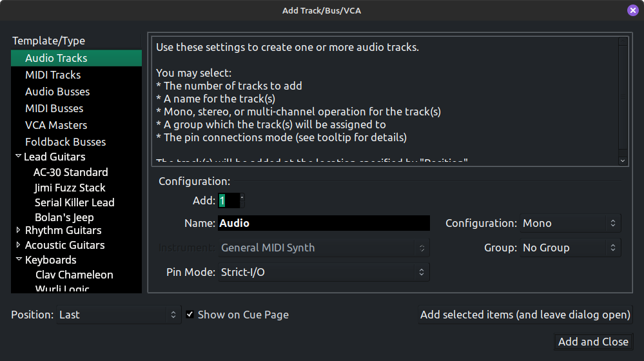
Task: Open the Pin Mode Strict-I/O dropdown
Action: [324, 272]
